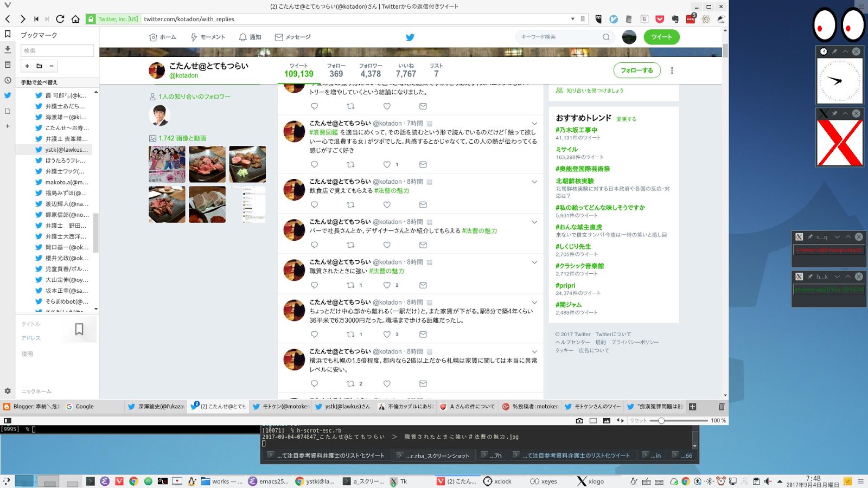
Task: Click the フォローする button
Action: tap(637, 70)
